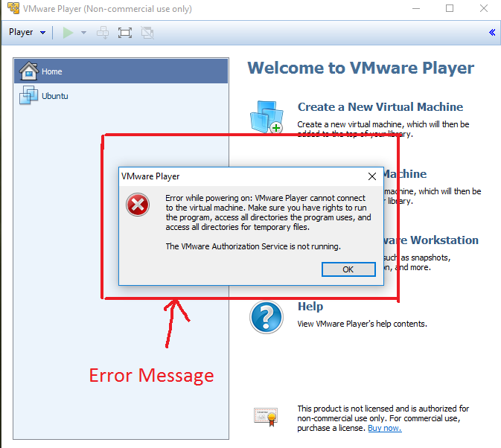Click the Home house icon
The height and width of the screenshot is (448, 501).
pyautogui.click(x=29, y=71)
